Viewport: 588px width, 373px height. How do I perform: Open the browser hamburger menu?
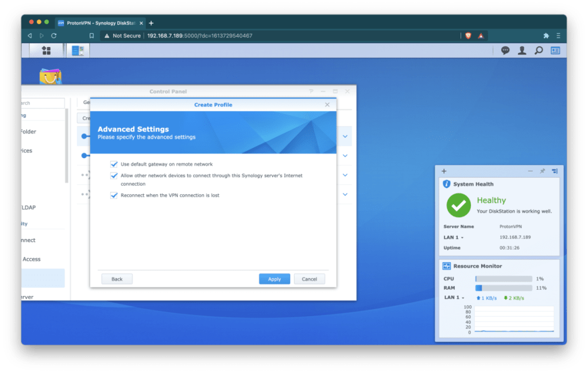coord(558,36)
